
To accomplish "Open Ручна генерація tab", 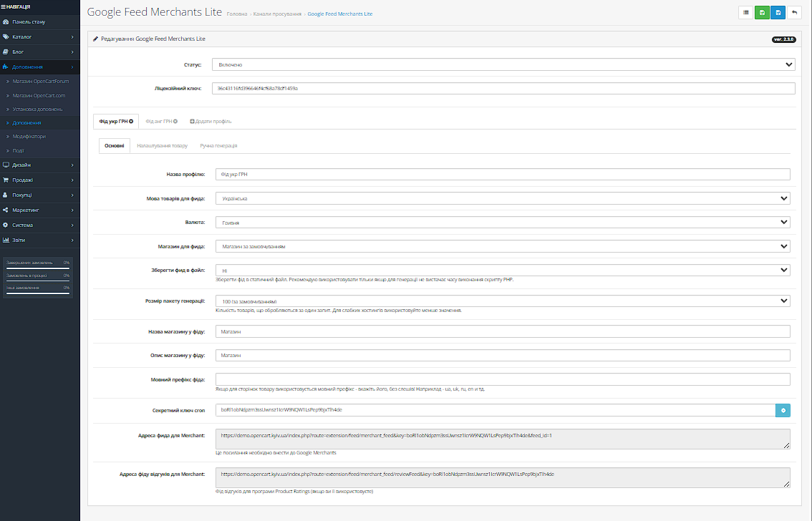I will 218,146.
